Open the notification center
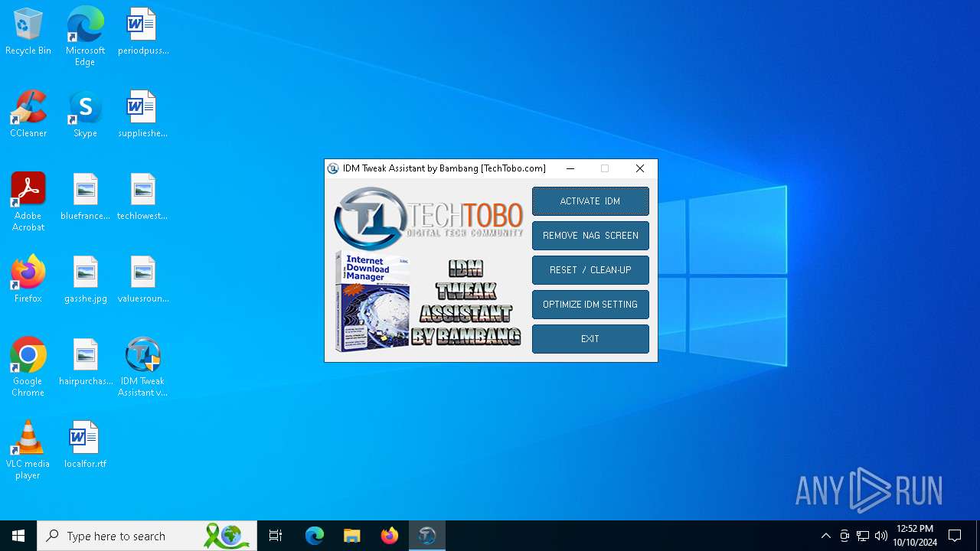980x551 pixels. pos(955,536)
